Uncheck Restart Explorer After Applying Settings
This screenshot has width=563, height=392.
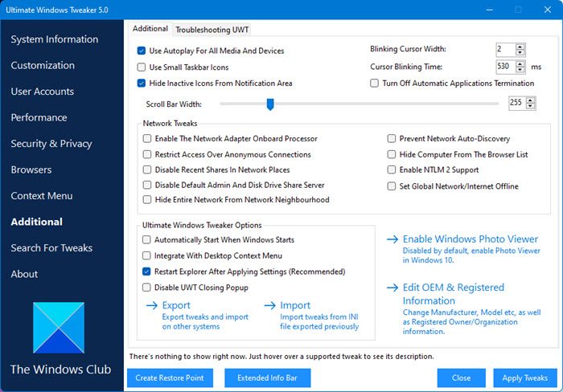click(x=146, y=272)
